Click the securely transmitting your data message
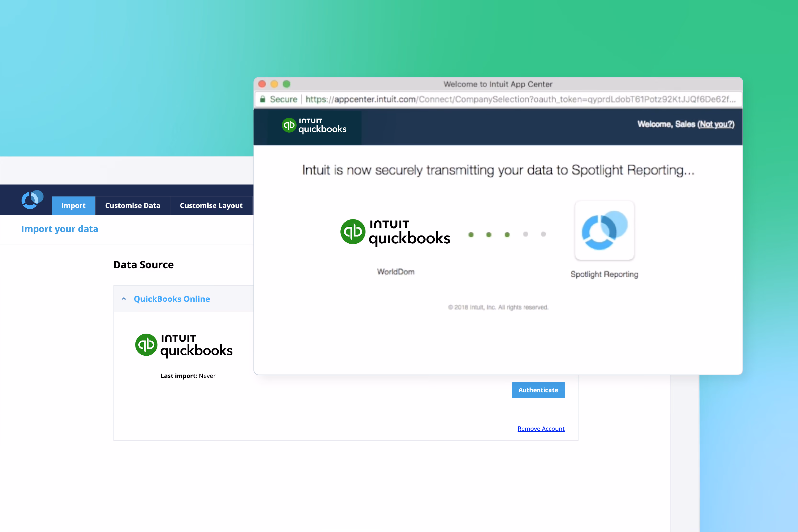This screenshot has width=798, height=532. 498,170
